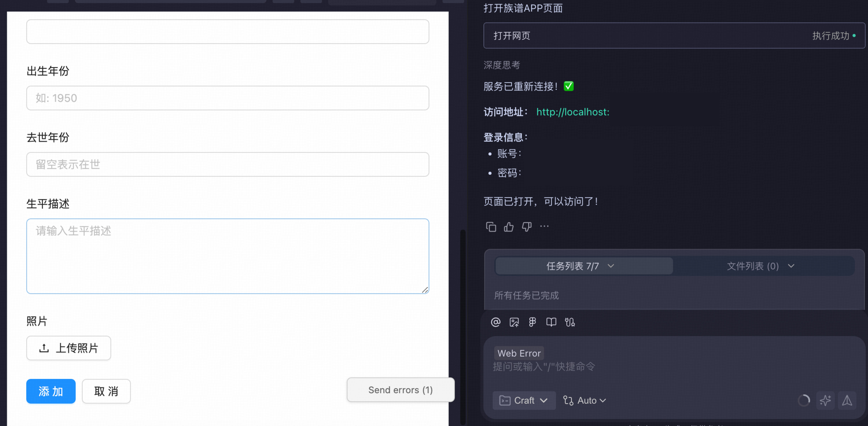The image size is (868, 426).
Task: Click the book knowledge icon
Action: [x=551, y=322]
